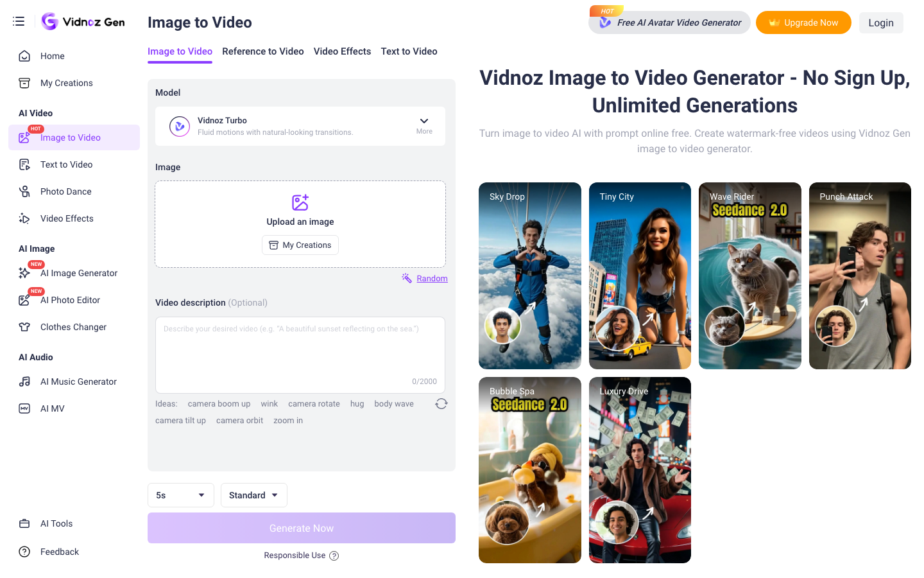Open the Tiny City sample card

(640, 276)
